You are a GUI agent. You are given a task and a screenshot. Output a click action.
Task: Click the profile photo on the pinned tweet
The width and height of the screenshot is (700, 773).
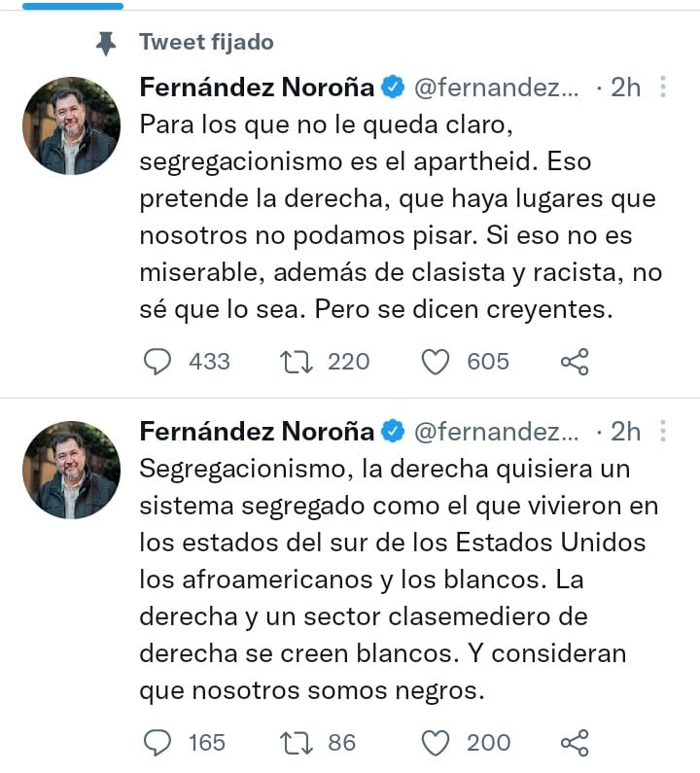pos(71,126)
